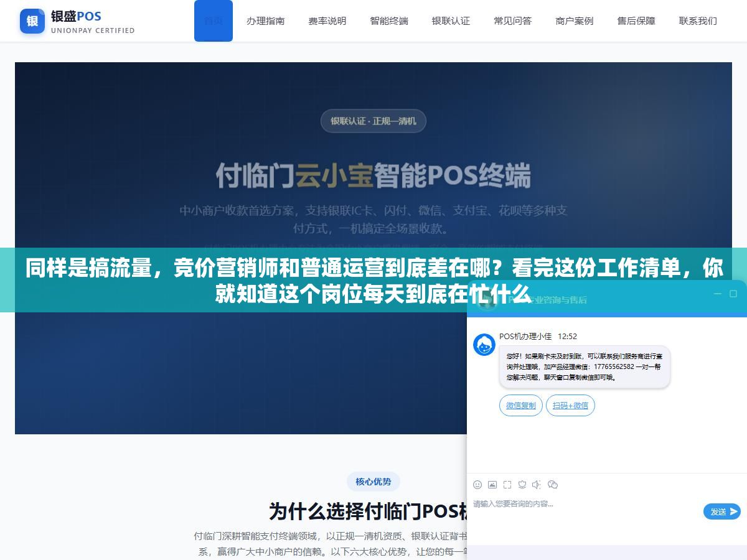This screenshot has height=560, width=747.
Task: Go to 商户案例 section
Action: (575, 21)
